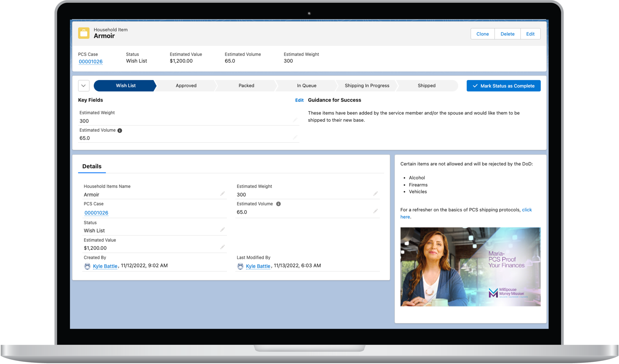Image resolution: width=619 pixels, height=364 pixels.
Task: Click the Firearms bullet item
Action: coord(418,185)
